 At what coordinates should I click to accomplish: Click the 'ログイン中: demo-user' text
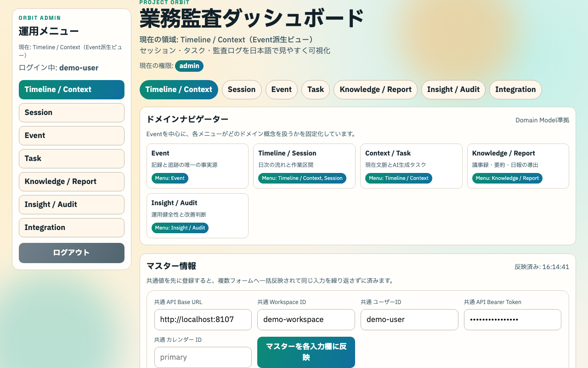(59, 68)
